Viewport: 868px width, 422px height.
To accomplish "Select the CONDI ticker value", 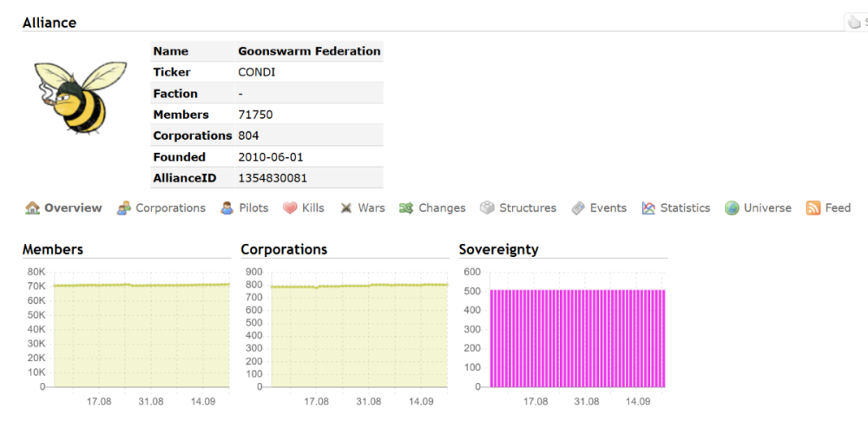I will 257,72.
